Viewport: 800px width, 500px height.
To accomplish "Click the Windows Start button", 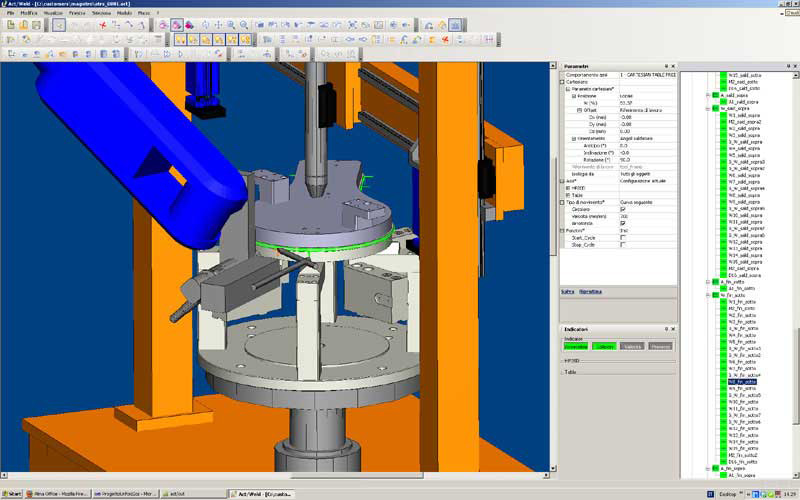I will click(x=14, y=493).
